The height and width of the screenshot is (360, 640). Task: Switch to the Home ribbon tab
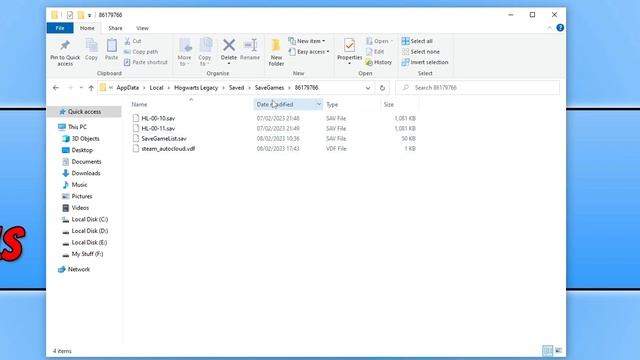click(x=87, y=28)
